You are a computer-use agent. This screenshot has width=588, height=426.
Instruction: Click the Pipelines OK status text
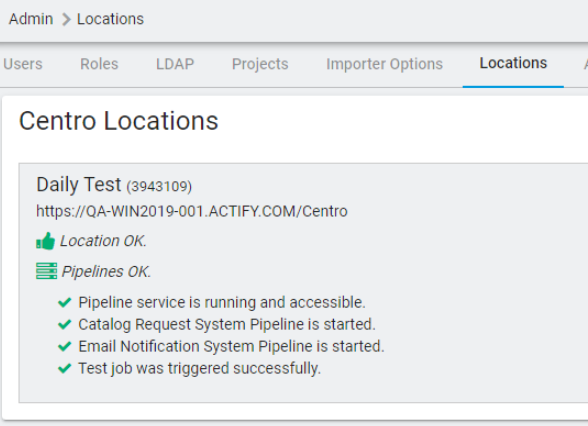tap(106, 272)
